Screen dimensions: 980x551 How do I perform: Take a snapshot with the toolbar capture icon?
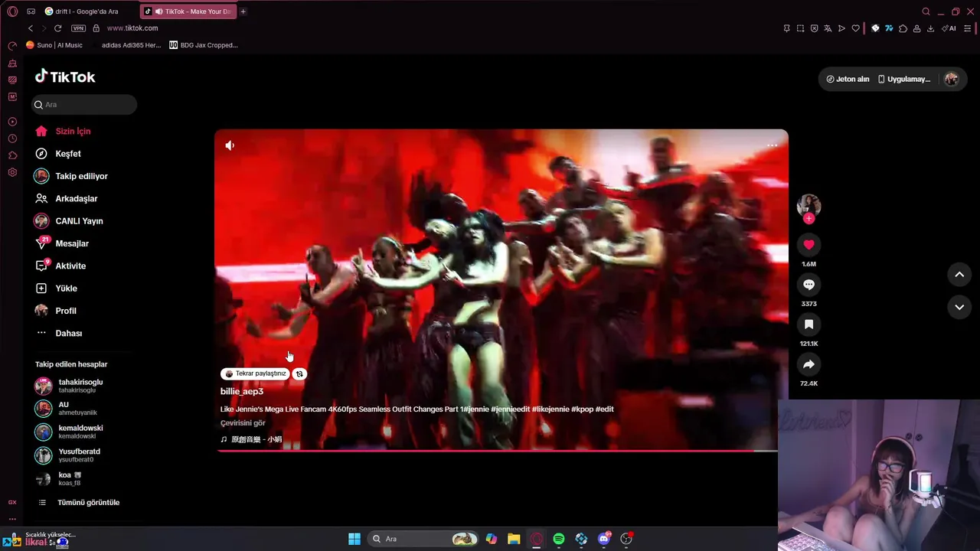(800, 28)
